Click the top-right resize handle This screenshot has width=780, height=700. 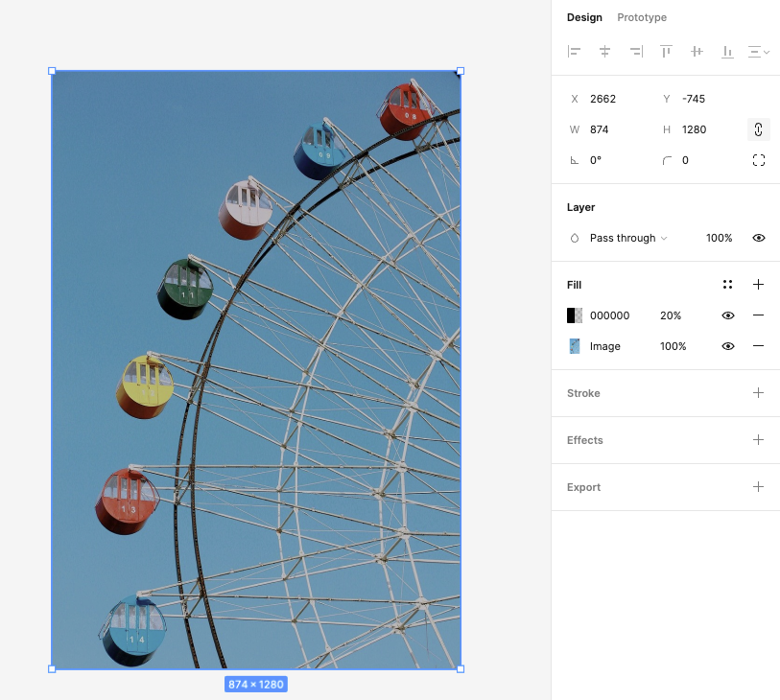tap(461, 71)
